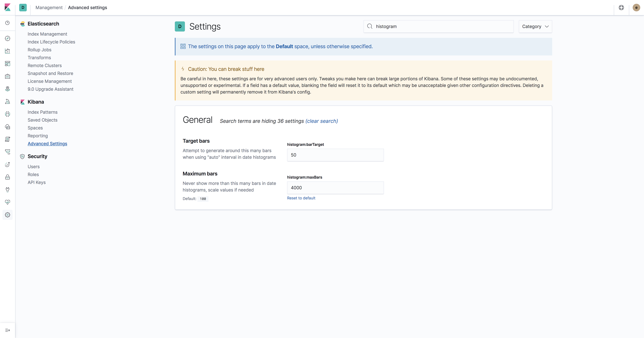Collapse the sidebar navigation menu
The width and height of the screenshot is (644, 338).
click(x=8, y=330)
